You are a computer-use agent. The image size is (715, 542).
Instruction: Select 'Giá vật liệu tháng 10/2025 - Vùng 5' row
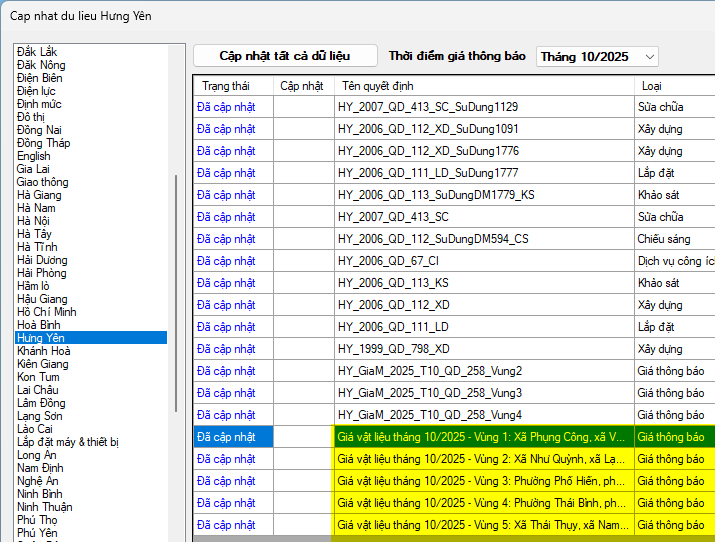coord(482,525)
